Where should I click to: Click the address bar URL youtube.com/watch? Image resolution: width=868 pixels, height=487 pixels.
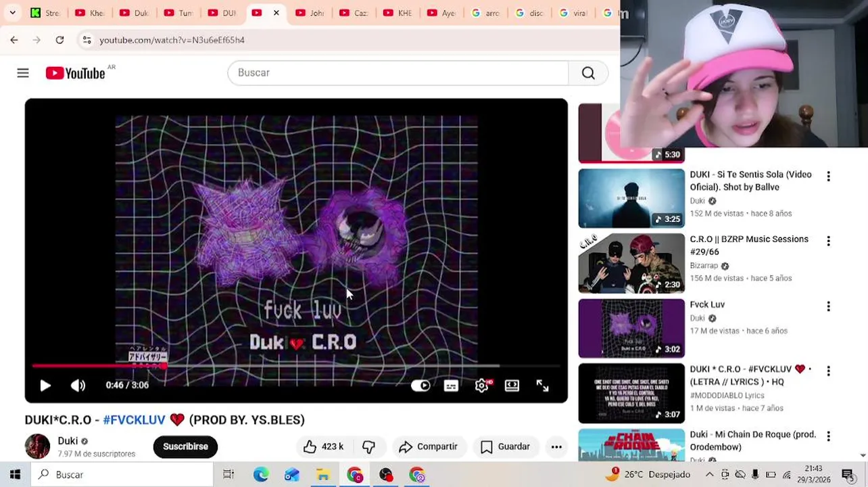click(x=172, y=40)
